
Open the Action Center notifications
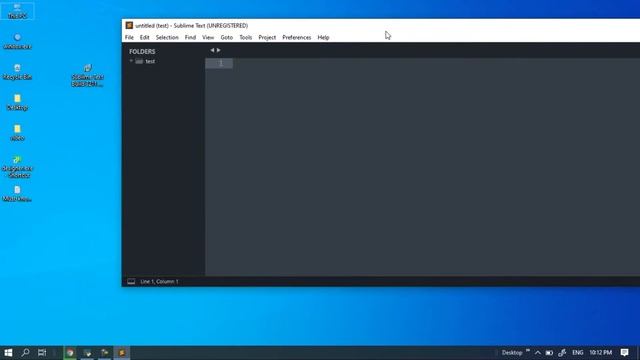pyautogui.click(x=624, y=353)
